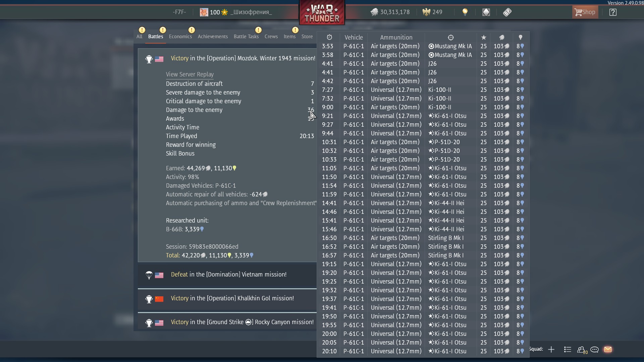Image resolution: width=644 pixels, height=362 pixels.
Task: Click the squad list icon
Action: (568, 350)
